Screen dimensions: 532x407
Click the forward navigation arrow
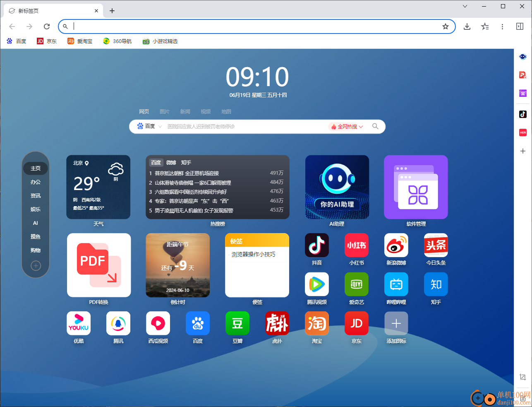29,26
